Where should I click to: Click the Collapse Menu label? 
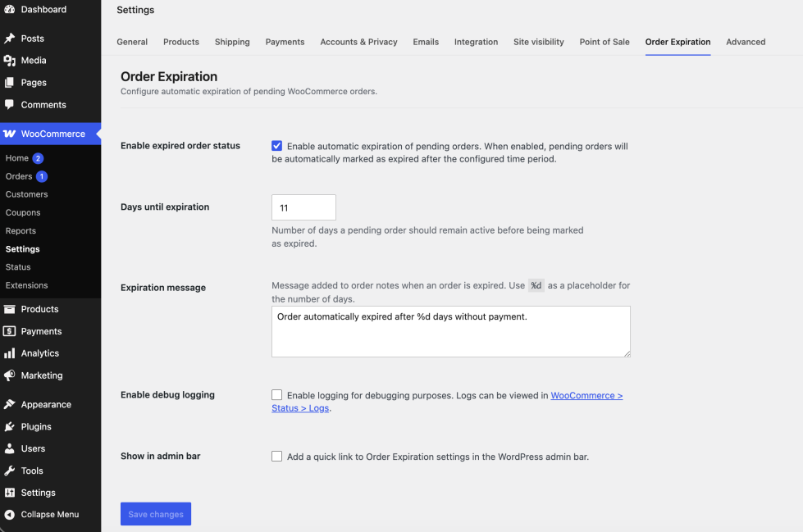[x=50, y=515]
